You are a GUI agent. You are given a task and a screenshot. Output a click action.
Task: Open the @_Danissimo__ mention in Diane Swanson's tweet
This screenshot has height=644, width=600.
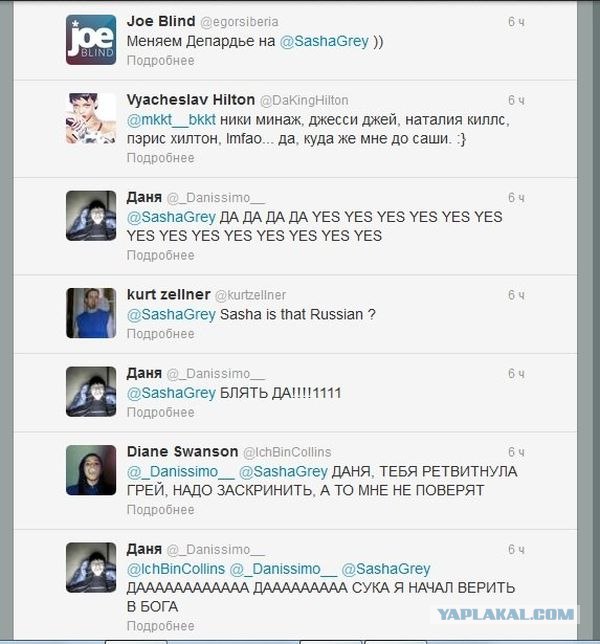pos(181,472)
